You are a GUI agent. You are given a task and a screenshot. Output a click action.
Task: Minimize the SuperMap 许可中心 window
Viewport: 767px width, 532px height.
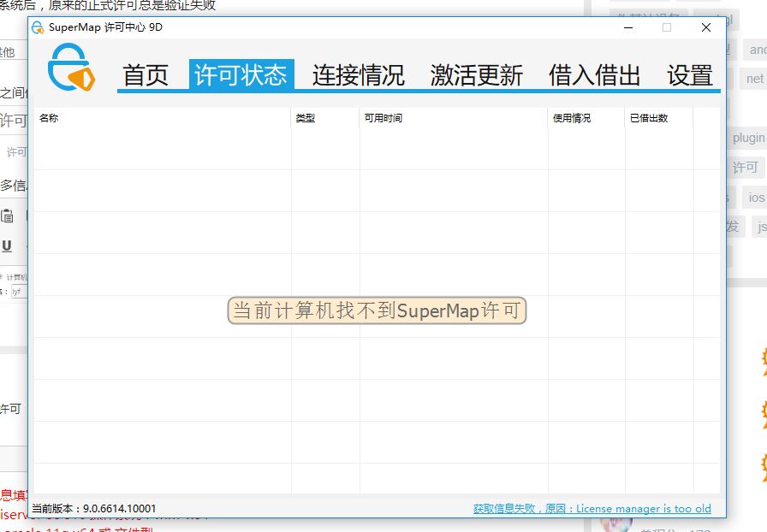pos(628,27)
